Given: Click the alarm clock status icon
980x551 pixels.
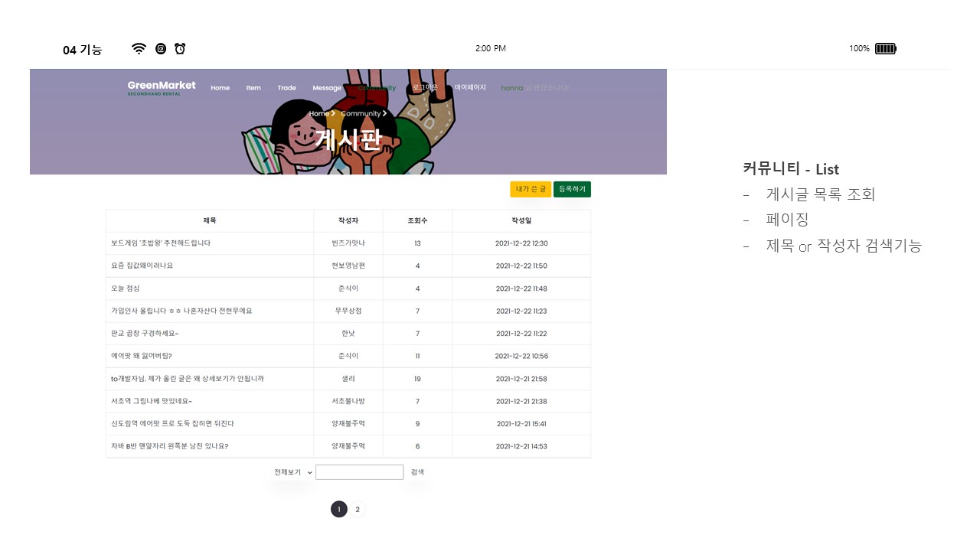Looking at the screenshot, I should [x=179, y=48].
